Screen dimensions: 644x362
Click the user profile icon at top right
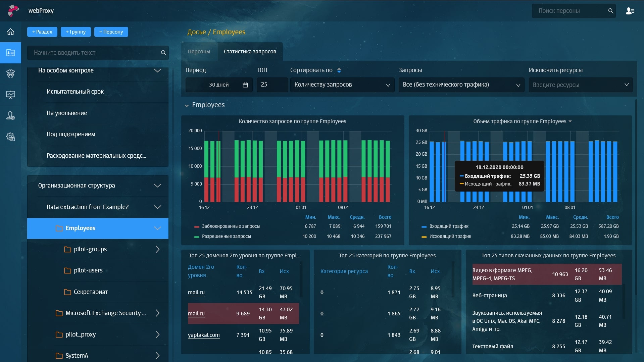630,11
